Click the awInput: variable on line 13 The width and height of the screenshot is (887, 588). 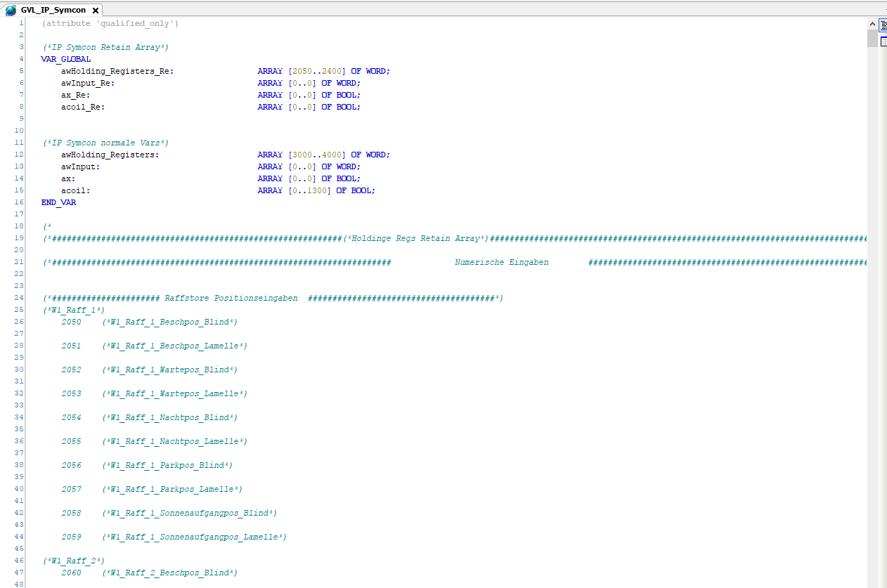point(81,167)
